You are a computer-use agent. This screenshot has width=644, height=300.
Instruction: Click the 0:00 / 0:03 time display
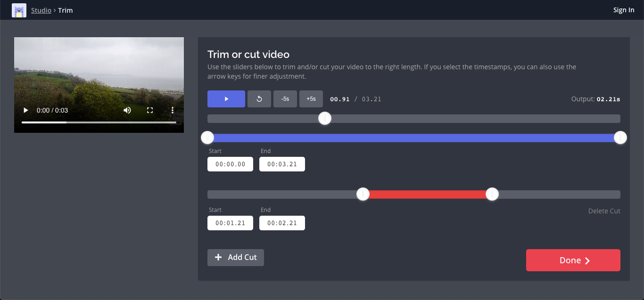(52, 110)
